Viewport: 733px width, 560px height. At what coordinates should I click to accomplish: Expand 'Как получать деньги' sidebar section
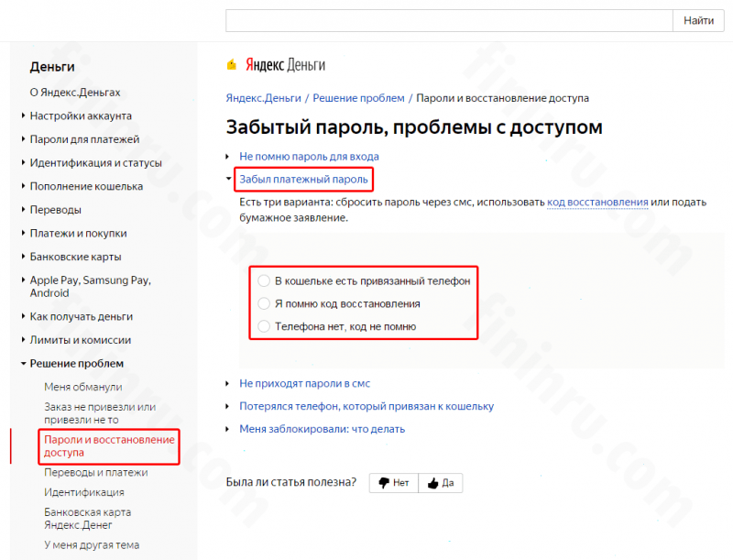coord(23,316)
